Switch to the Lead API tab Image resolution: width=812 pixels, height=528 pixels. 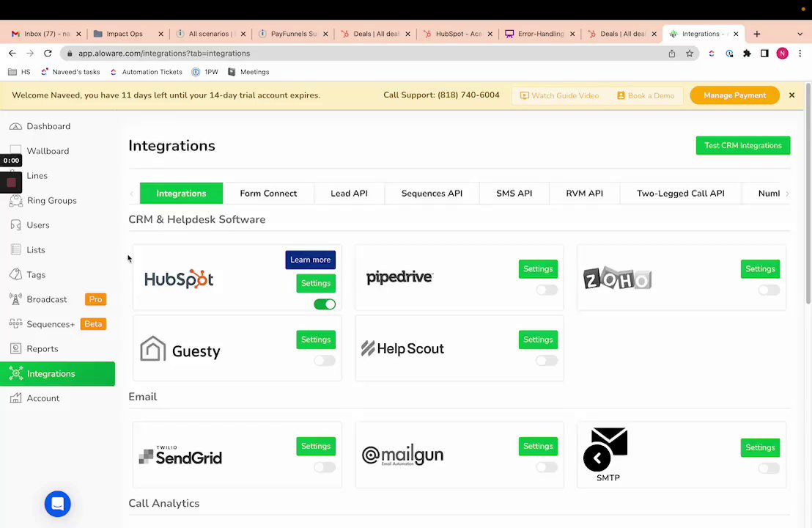click(x=349, y=194)
